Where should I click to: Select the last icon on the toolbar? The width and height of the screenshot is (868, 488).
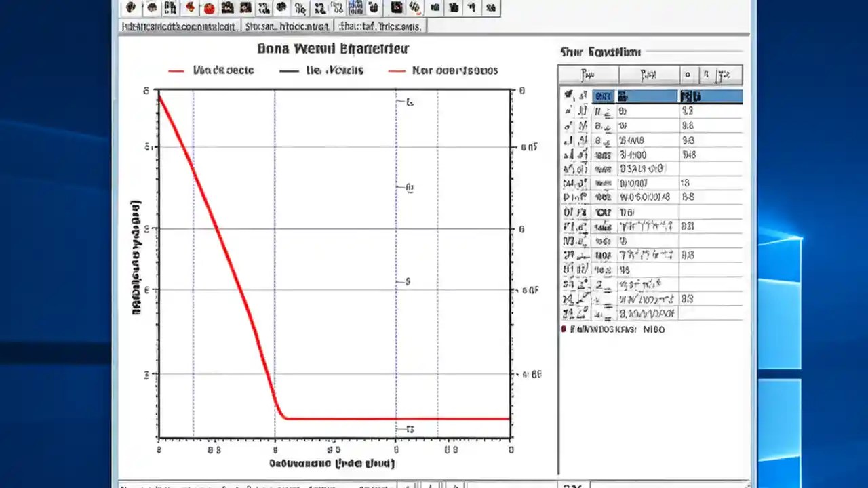[492, 7]
